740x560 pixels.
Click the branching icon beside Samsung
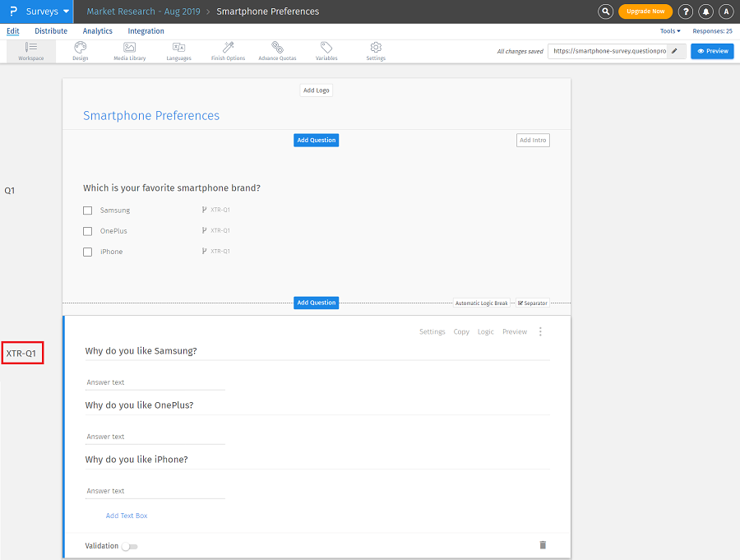pyautogui.click(x=205, y=210)
